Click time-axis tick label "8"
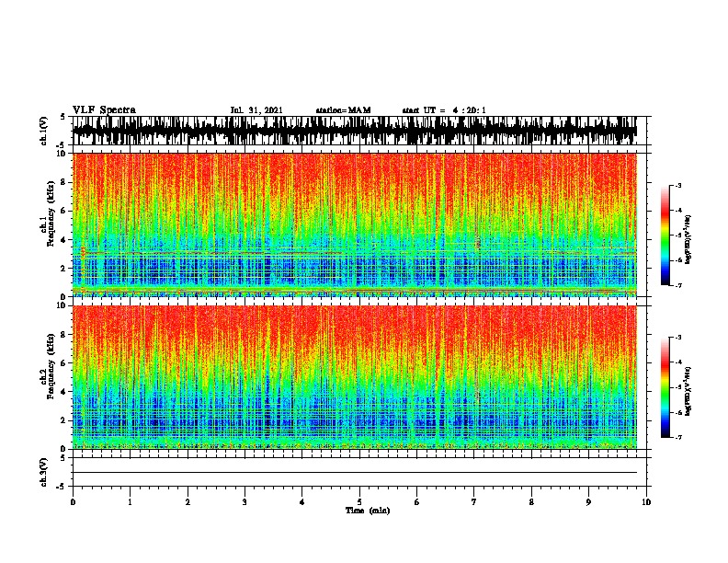The width and height of the screenshot is (728, 563). click(x=531, y=502)
